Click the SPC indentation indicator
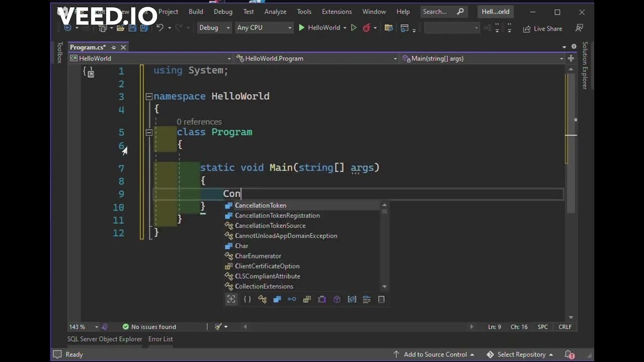Image resolution: width=644 pixels, height=362 pixels. pyautogui.click(x=542, y=327)
